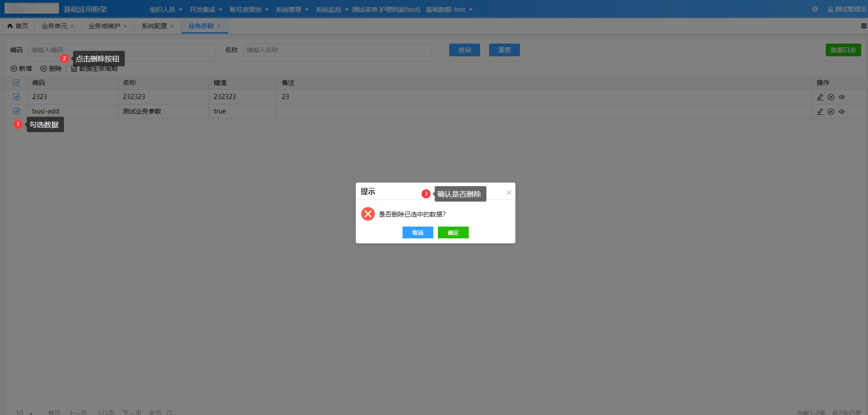Click the home icon tab 首页
The height and width of the screenshot is (415, 868).
click(18, 26)
